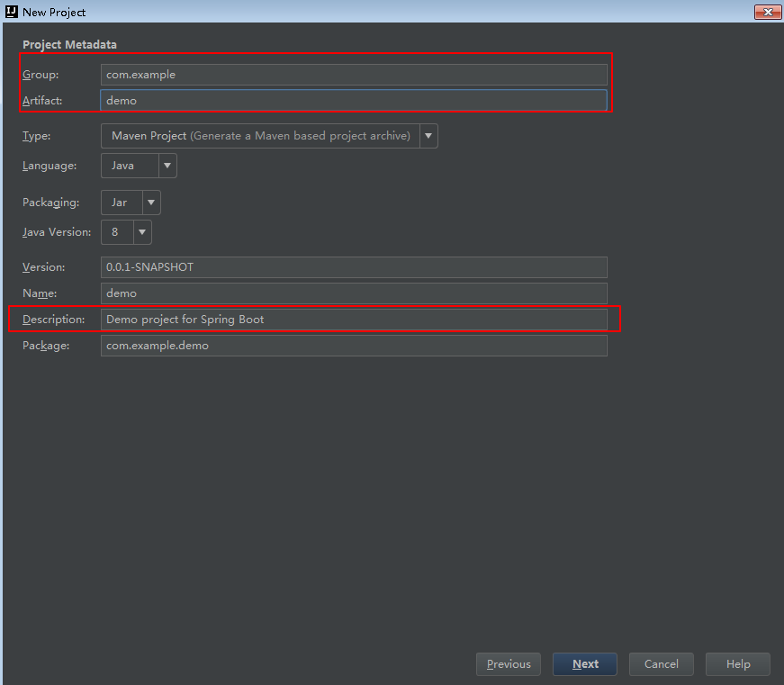Open the Type dropdown arrow

[x=428, y=136]
